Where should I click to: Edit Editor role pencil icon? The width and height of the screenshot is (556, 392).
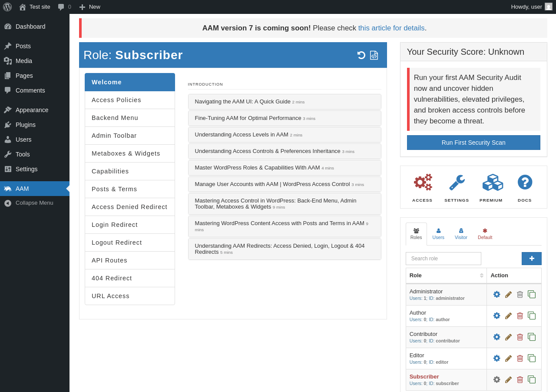[x=508, y=358]
